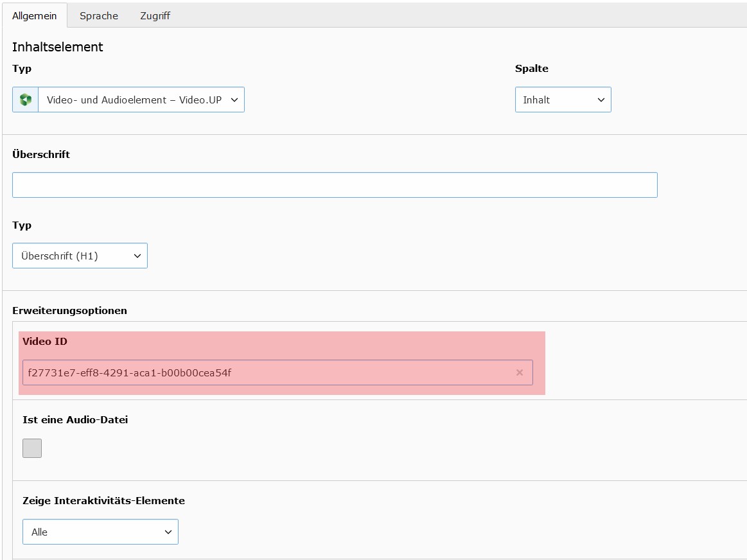Click the 'Typ' label below the Überschrift field
This screenshot has height=560, width=747.
[x=22, y=225]
